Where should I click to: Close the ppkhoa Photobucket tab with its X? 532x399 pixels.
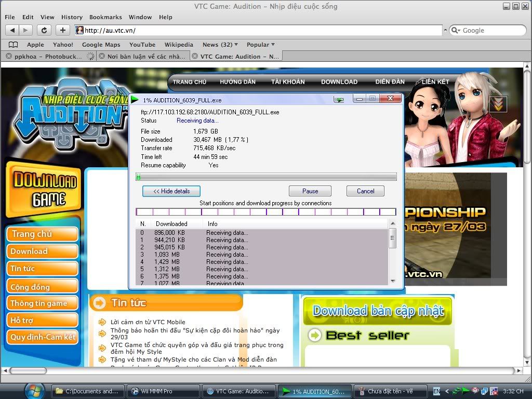pyautogui.click(x=9, y=56)
